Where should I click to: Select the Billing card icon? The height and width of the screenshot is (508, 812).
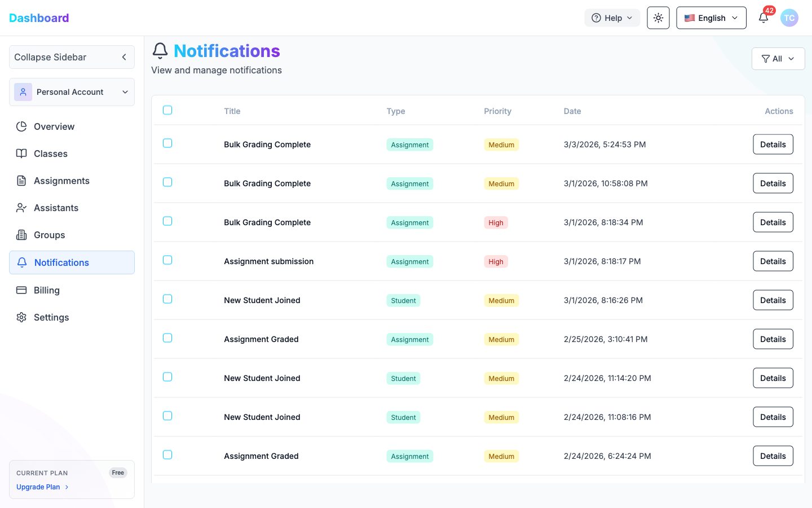tap(21, 290)
